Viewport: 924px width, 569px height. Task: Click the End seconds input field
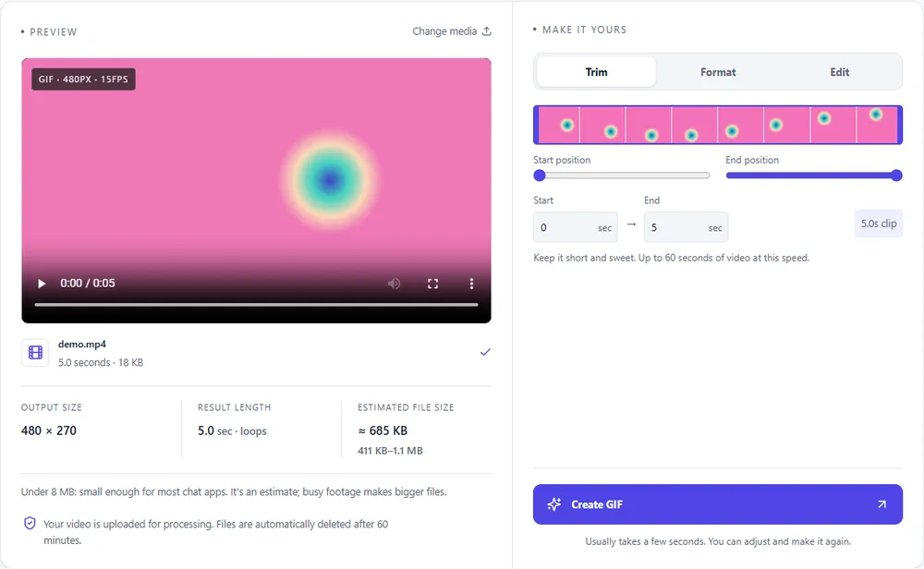pyautogui.click(x=686, y=227)
